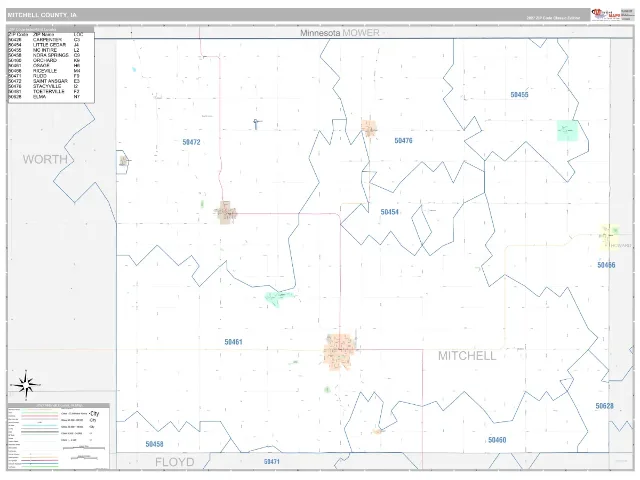Click the teal lake area above 50461
The height and width of the screenshot is (480, 640).
[278, 298]
